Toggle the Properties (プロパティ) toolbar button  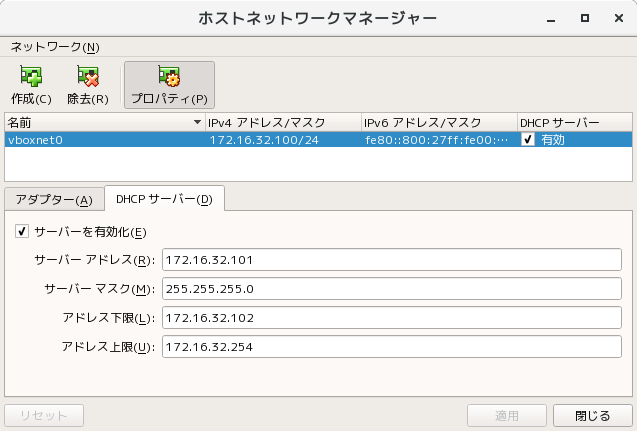[x=169, y=85]
